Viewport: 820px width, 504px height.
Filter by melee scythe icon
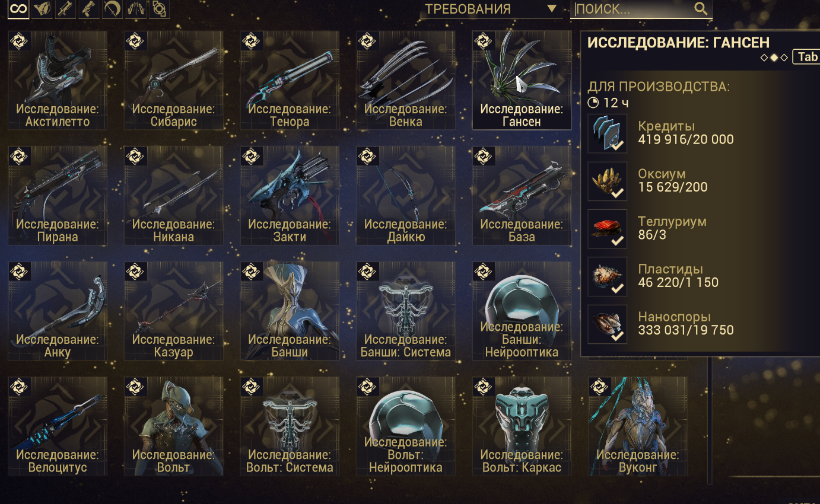pos(113,9)
